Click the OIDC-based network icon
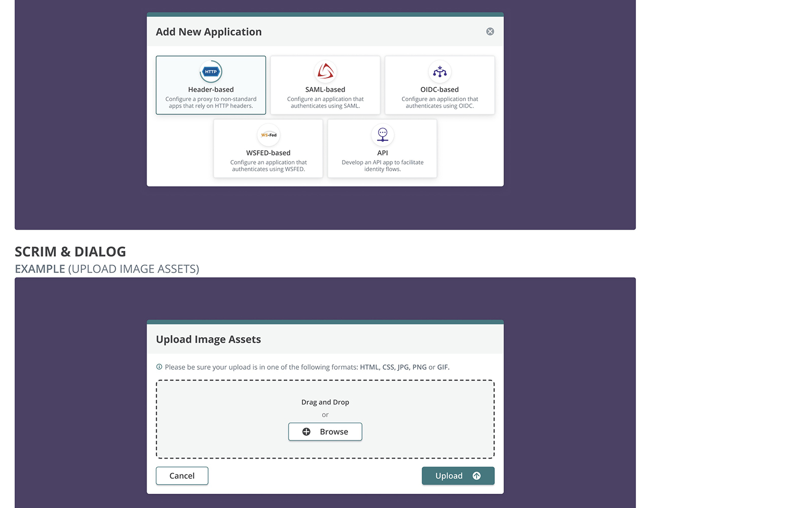This screenshot has width=812, height=508. click(439, 72)
